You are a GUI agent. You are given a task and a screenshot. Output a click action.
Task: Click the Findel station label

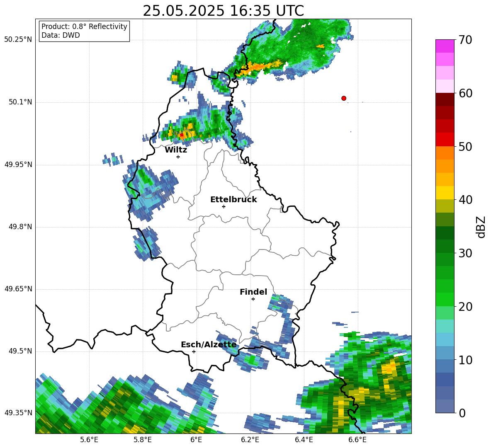click(253, 292)
